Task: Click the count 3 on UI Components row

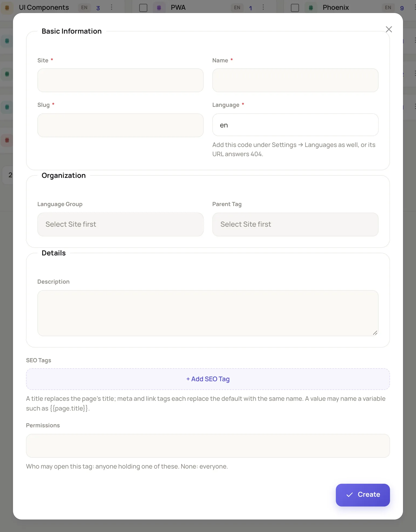Action: pyautogui.click(x=98, y=8)
